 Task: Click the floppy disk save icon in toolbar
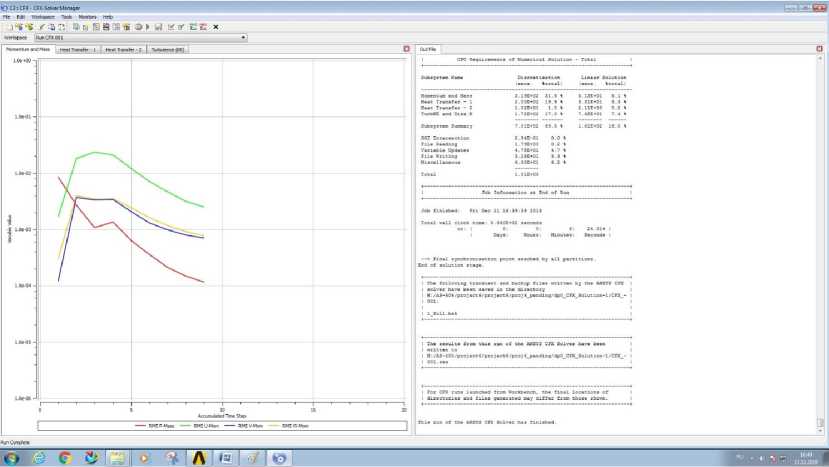158,27
